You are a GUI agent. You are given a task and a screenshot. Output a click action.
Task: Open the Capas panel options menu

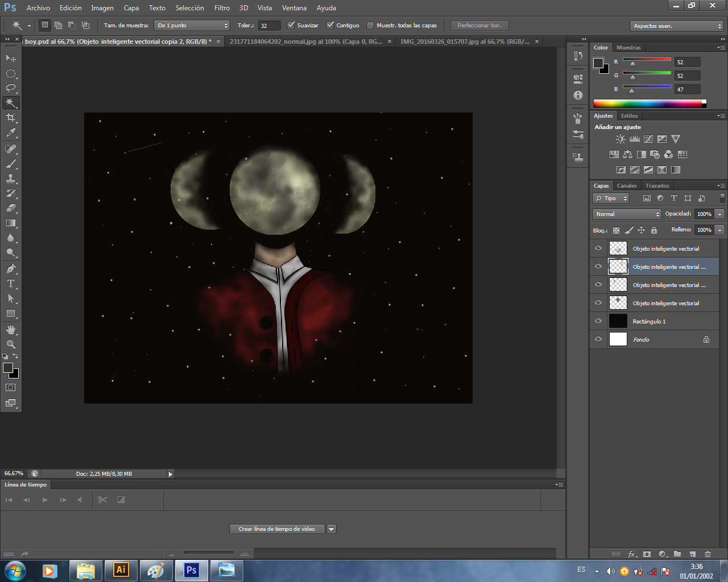(x=721, y=186)
